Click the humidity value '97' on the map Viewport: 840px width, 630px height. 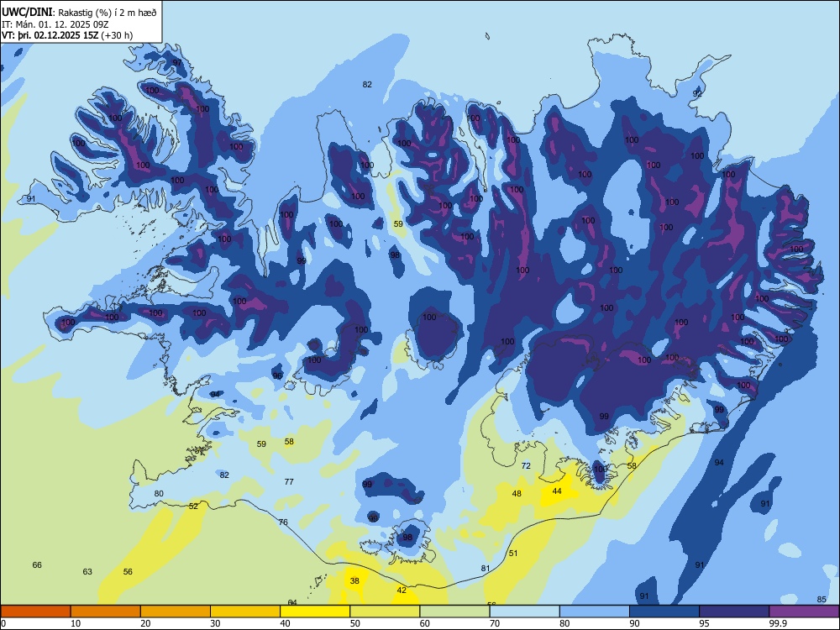click(x=176, y=63)
